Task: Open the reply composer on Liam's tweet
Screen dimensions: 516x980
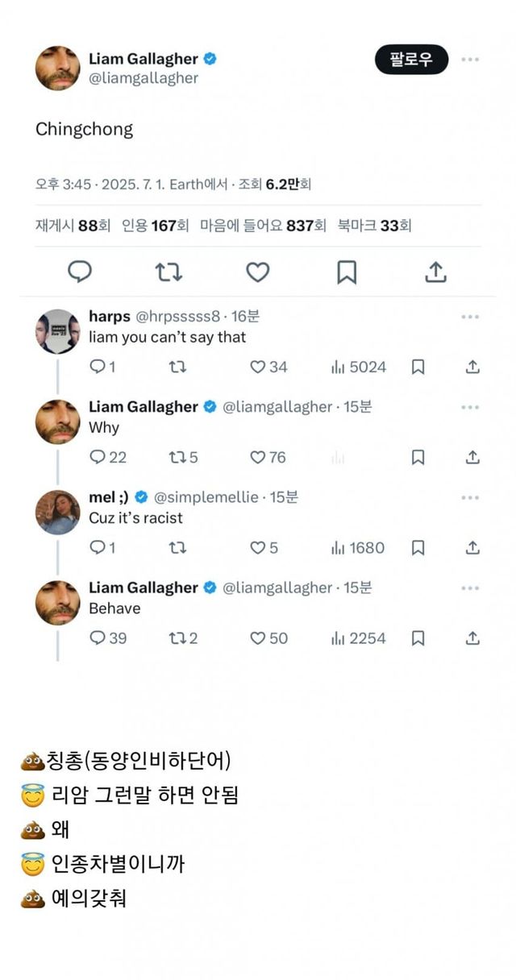Action: click(80, 272)
